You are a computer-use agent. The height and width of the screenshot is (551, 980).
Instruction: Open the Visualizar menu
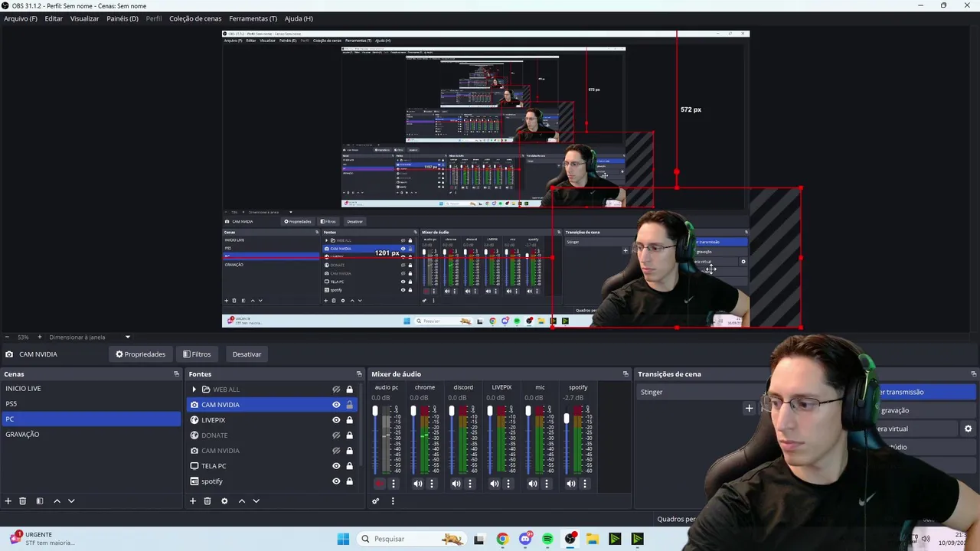[84, 18]
